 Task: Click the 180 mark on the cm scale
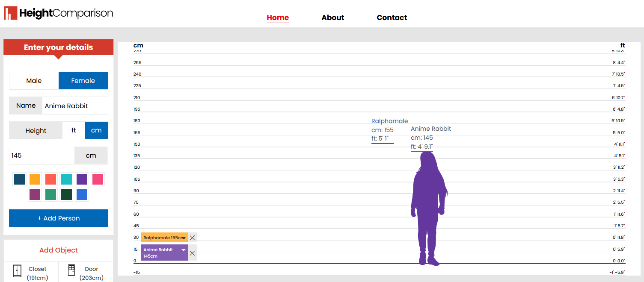point(137,121)
